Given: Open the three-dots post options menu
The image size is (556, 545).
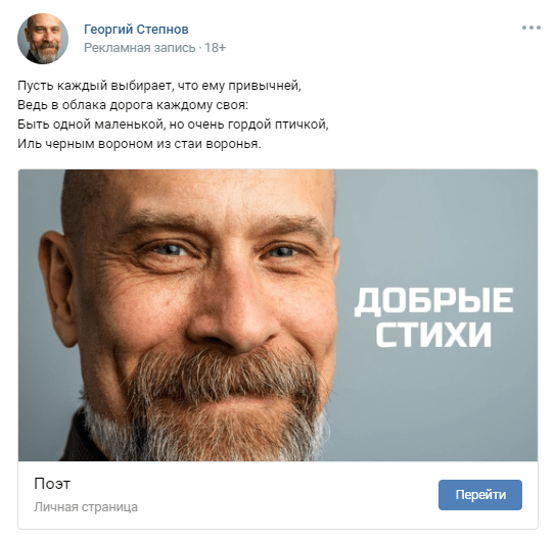Looking at the screenshot, I should tap(531, 28).
